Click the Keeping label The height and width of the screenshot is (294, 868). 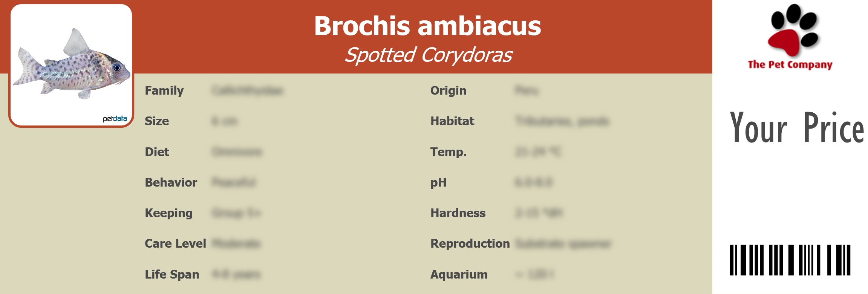coord(168,213)
